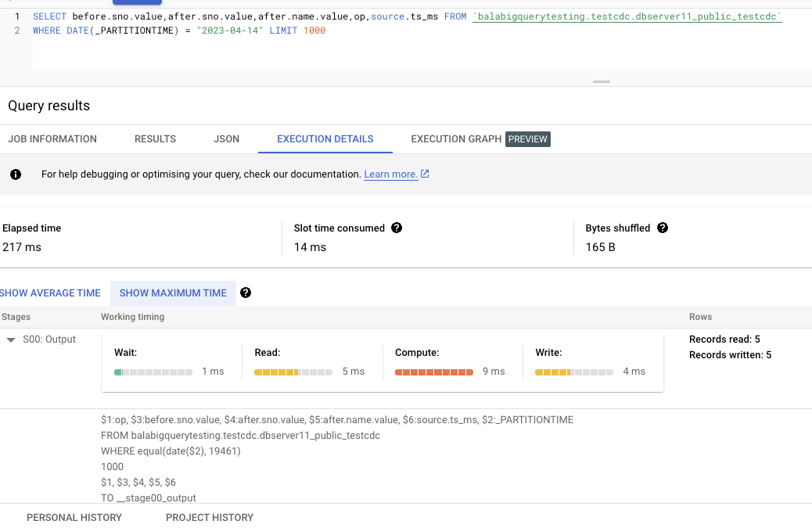This screenshot has height=528, width=812.
Task: Open the external link icon beside Learn more
Action: (425, 174)
